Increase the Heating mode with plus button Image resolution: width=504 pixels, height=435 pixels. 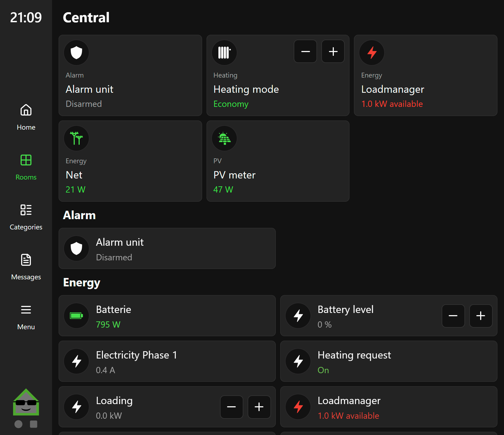[x=333, y=52]
